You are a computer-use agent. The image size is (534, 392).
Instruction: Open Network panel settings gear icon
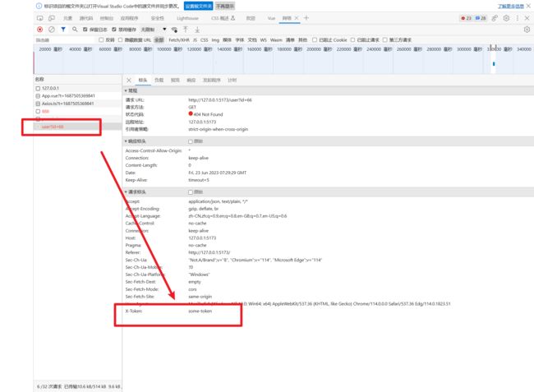coord(527,30)
